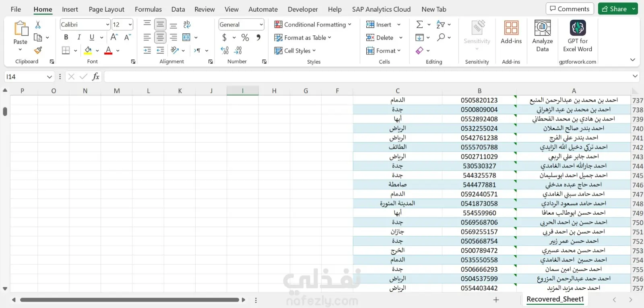The height and width of the screenshot is (308, 644).
Task: Open the Formulas tab
Action: (148, 9)
